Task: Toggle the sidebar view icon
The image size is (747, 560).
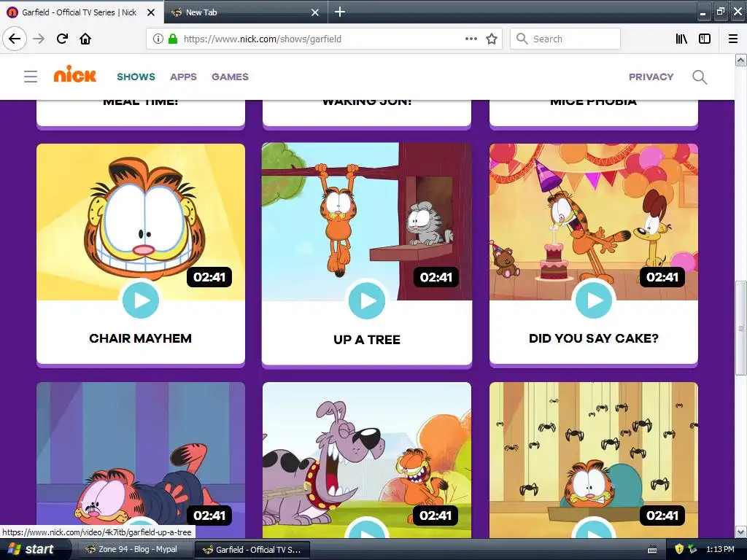Action: [705, 39]
